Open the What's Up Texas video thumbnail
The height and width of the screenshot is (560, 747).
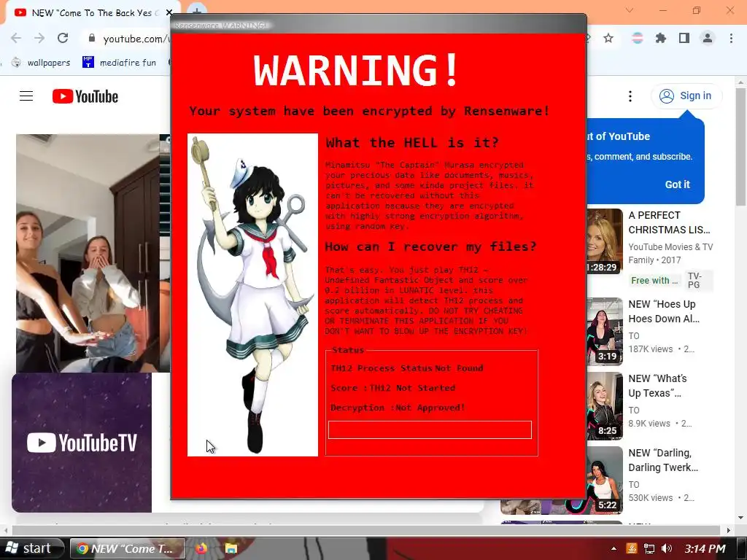604,405
